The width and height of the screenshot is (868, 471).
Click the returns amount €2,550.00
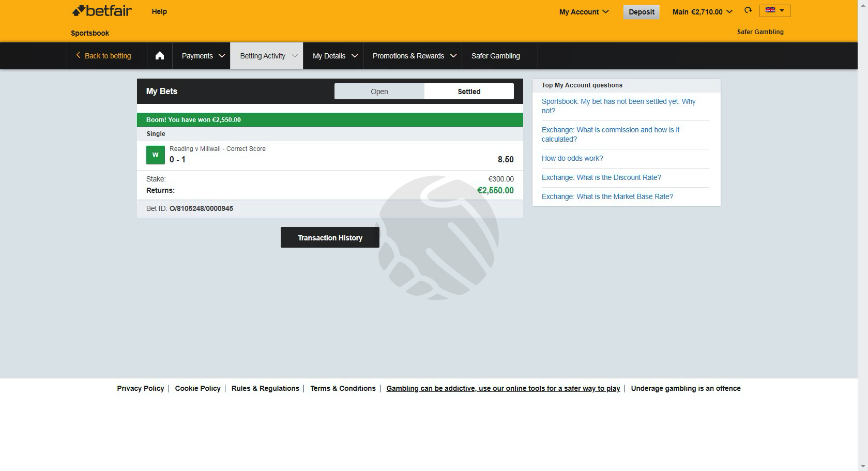[495, 190]
